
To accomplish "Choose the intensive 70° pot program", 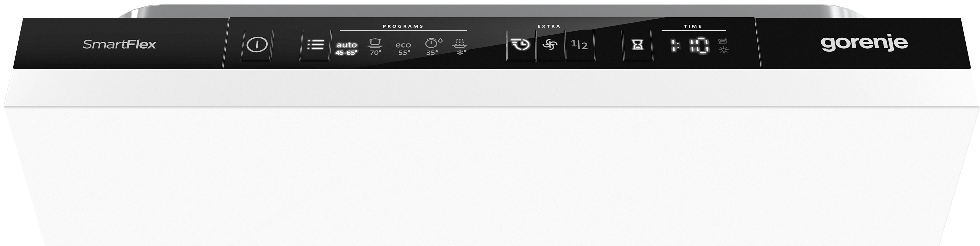I will [375, 47].
